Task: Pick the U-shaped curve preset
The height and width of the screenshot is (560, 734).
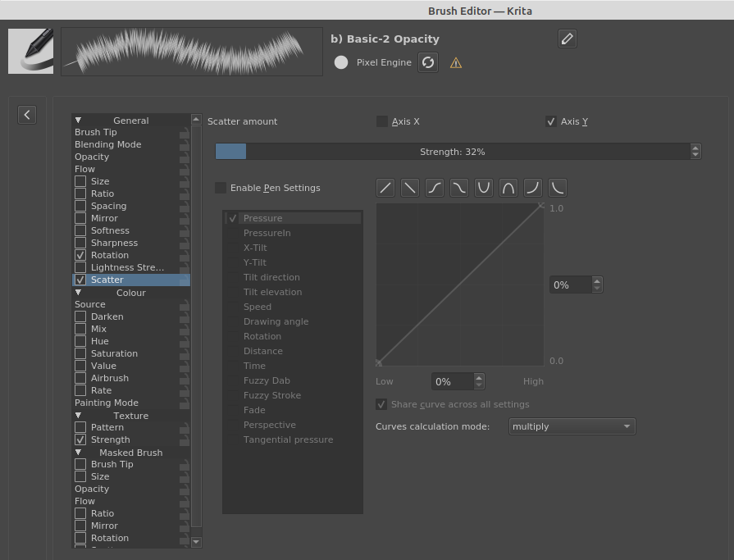Action: (484, 188)
